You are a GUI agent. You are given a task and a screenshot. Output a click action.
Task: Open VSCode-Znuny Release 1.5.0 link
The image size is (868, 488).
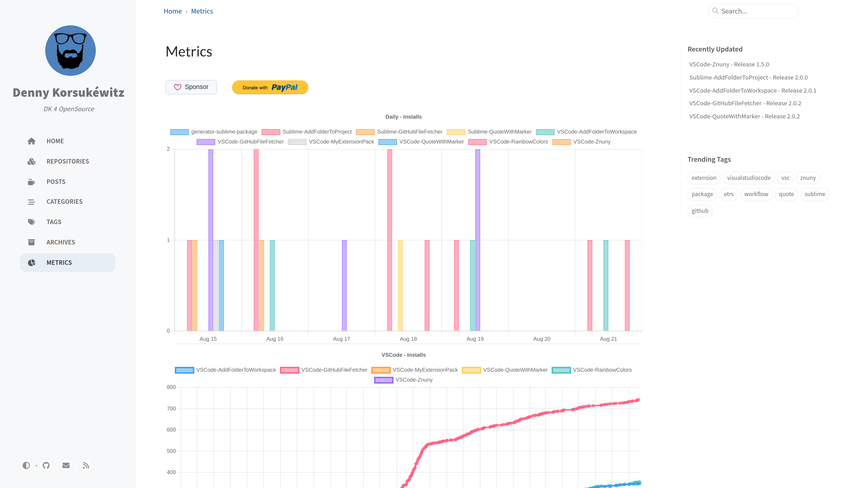coord(729,64)
